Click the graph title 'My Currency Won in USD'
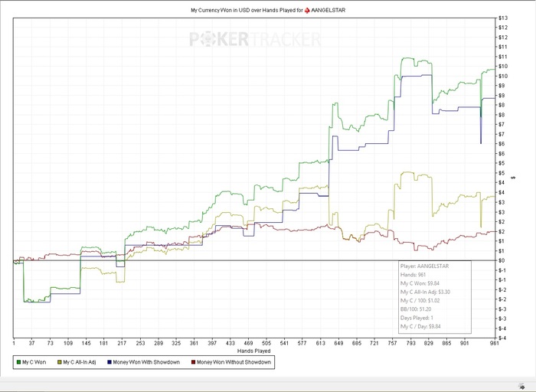The height and width of the screenshot is (392, 536). [x=221, y=11]
